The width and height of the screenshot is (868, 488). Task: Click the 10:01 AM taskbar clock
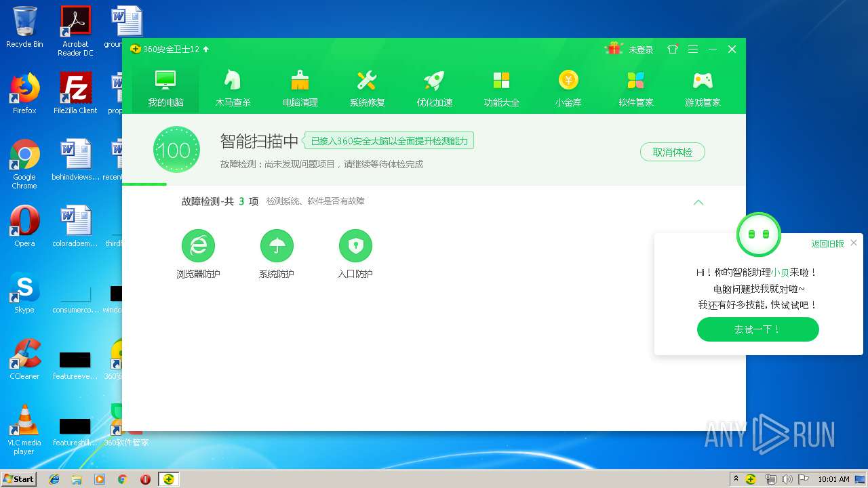coord(833,479)
